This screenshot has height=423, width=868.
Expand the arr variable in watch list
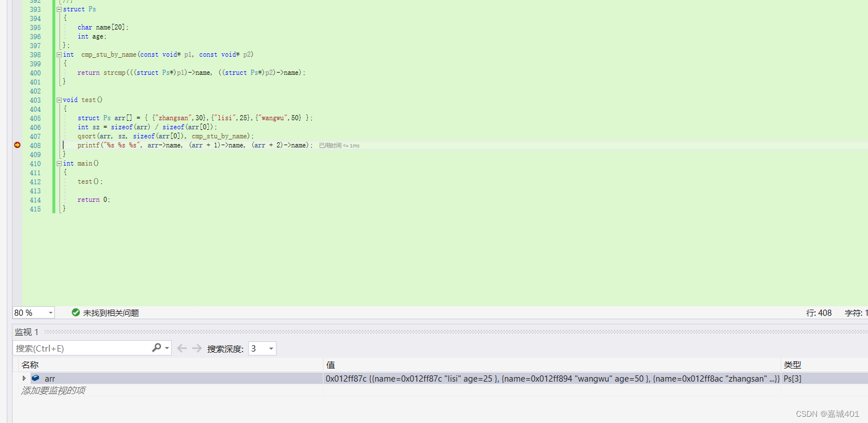point(24,378)
